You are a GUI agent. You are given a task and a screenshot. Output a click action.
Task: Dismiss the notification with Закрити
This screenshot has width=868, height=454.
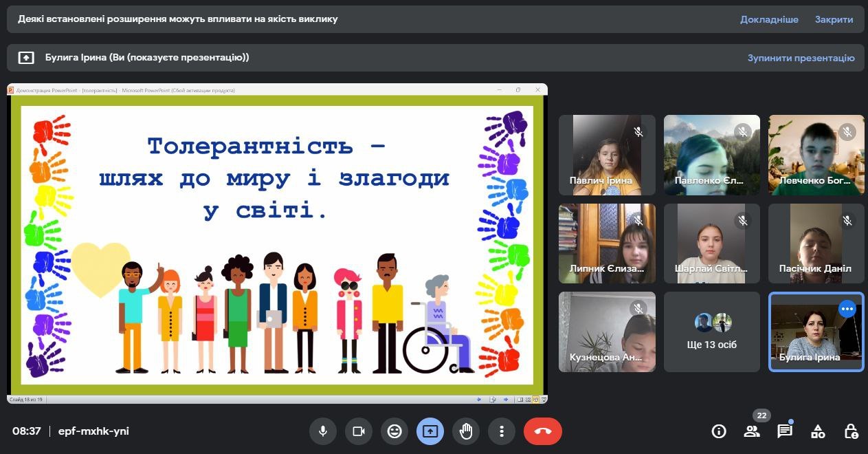(834, 19)
